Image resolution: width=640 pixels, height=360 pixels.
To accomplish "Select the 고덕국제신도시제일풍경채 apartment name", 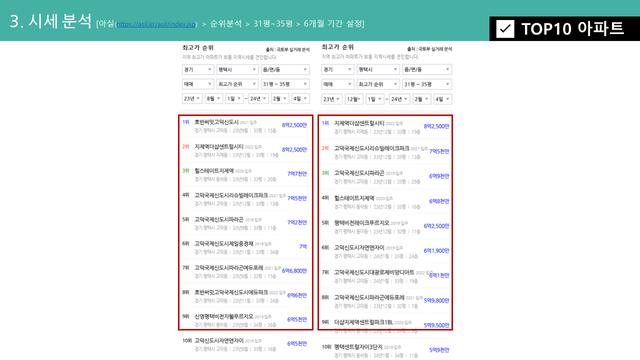I will coord(224,244).
